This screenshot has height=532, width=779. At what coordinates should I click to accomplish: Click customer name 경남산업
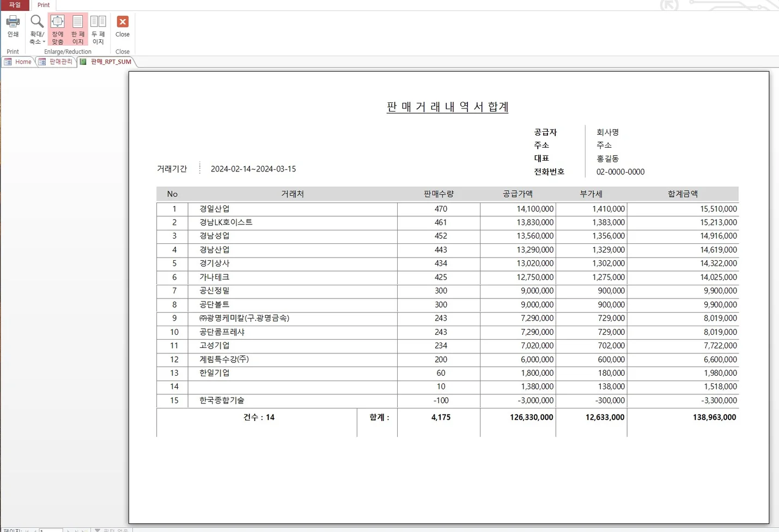pyautogui.click(x=215, y=250)
